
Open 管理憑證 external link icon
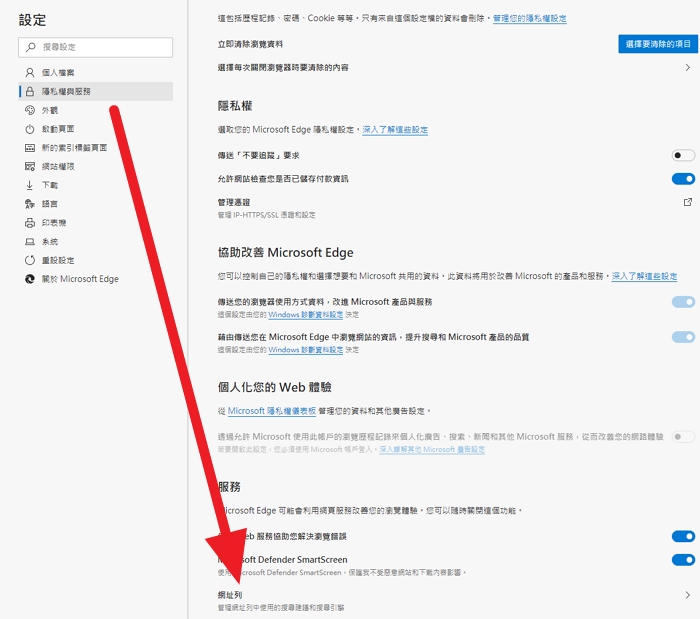[688, 202]
